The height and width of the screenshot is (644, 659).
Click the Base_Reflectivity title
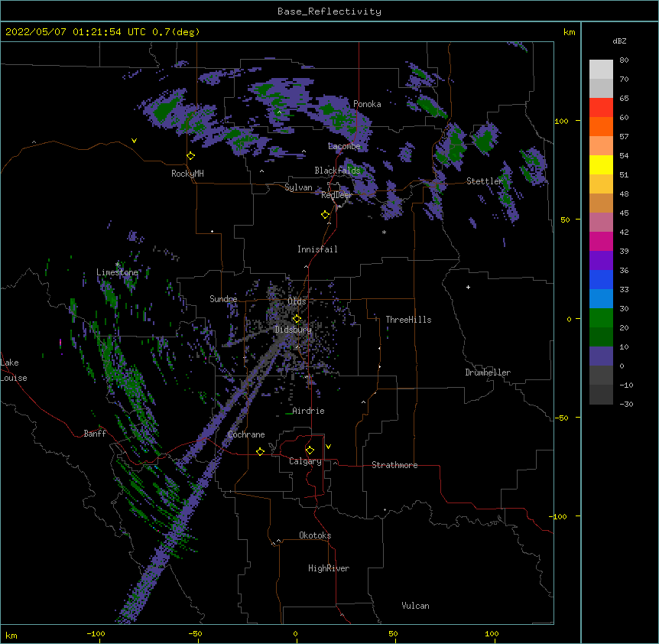(329, 11)
